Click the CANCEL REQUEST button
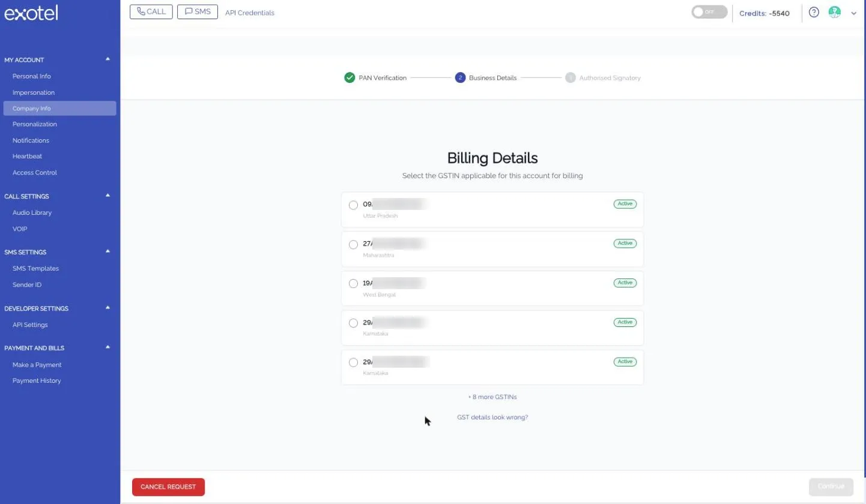Screen dimensions: 866x504 168,487
